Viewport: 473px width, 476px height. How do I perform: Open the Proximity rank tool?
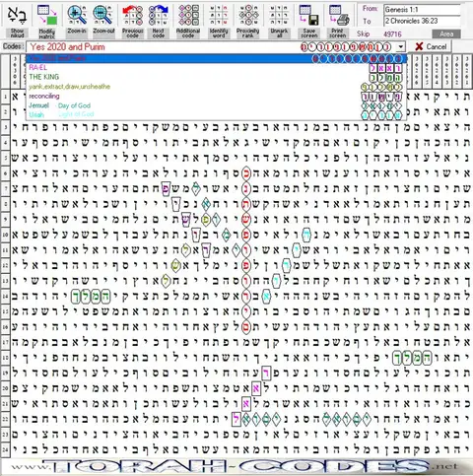point(248,21)
